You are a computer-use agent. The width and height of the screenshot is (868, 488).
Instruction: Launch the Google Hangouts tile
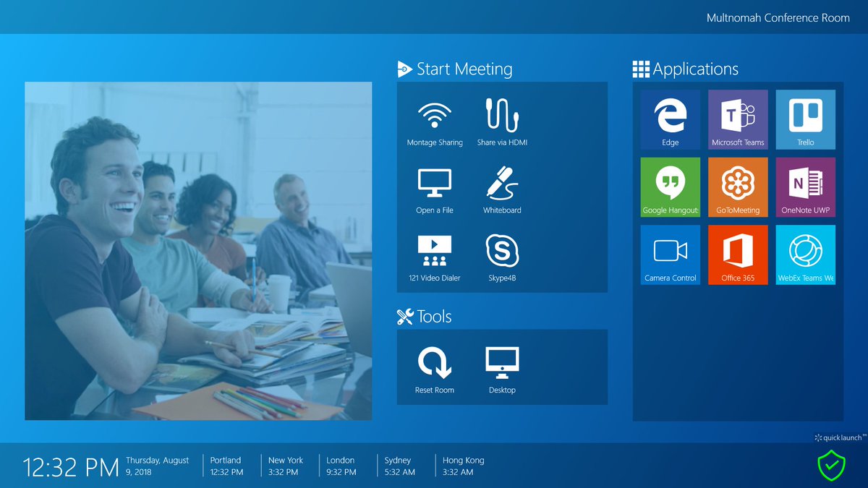tap(671, 187)
